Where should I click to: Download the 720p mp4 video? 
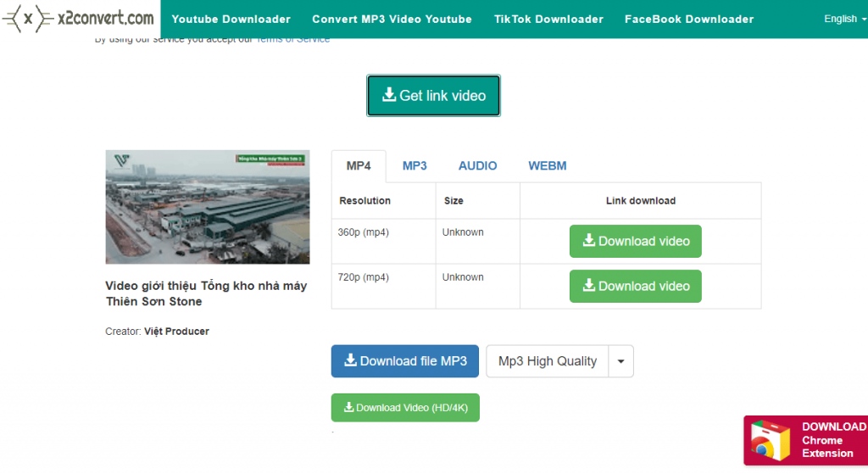(x=635, y=286)
